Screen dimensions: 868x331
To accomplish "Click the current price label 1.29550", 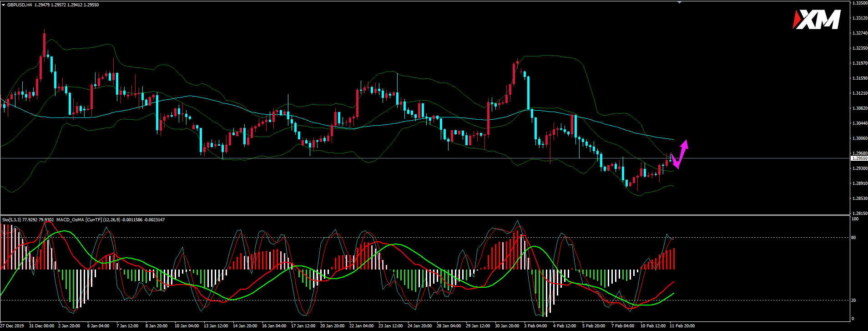I will pos(859,158).
